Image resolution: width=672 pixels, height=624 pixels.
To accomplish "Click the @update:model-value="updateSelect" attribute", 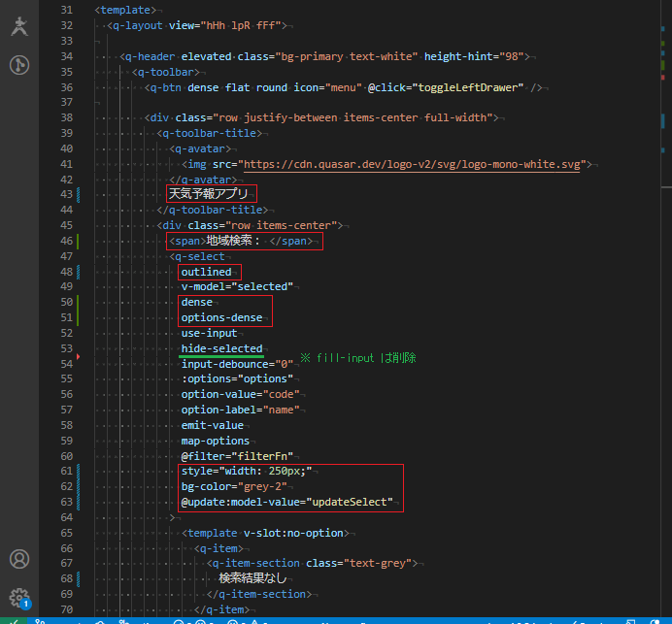I will click(287, 502).
